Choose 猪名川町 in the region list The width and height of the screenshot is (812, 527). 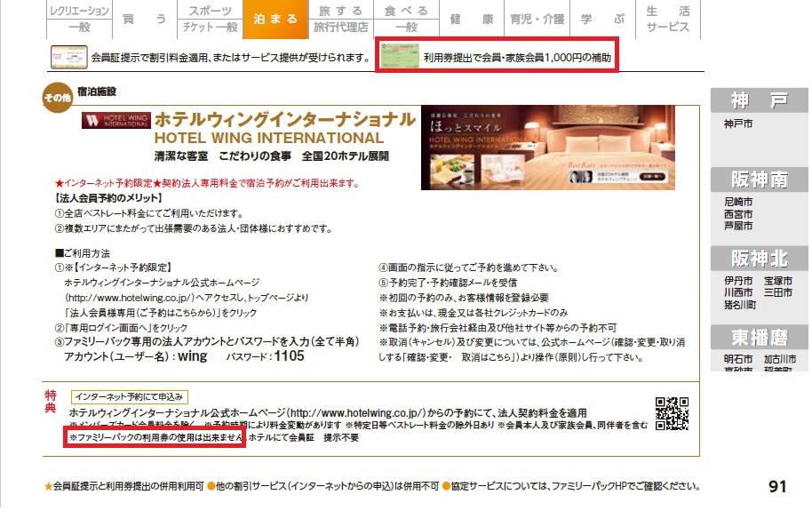pyautogui.click(x=740, y=305)
